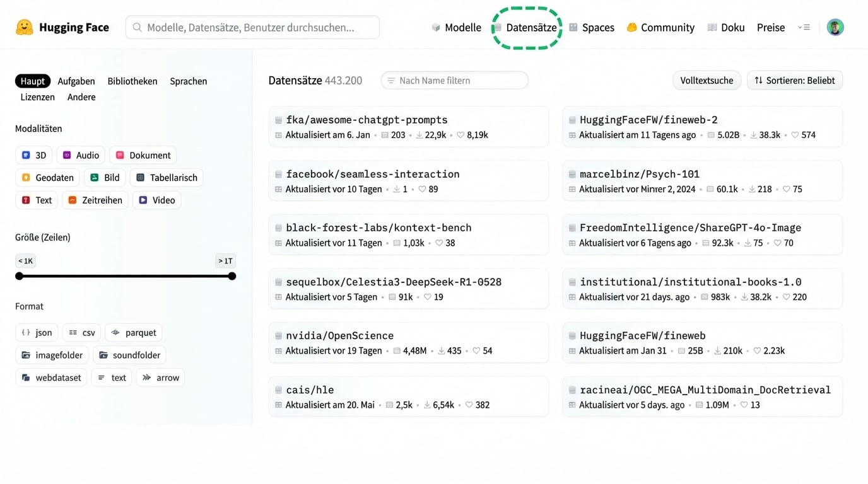This screenshot has height=484, width=868.
Task: Pick the soundfolder format filter
Action: click(x=129, y=355)
